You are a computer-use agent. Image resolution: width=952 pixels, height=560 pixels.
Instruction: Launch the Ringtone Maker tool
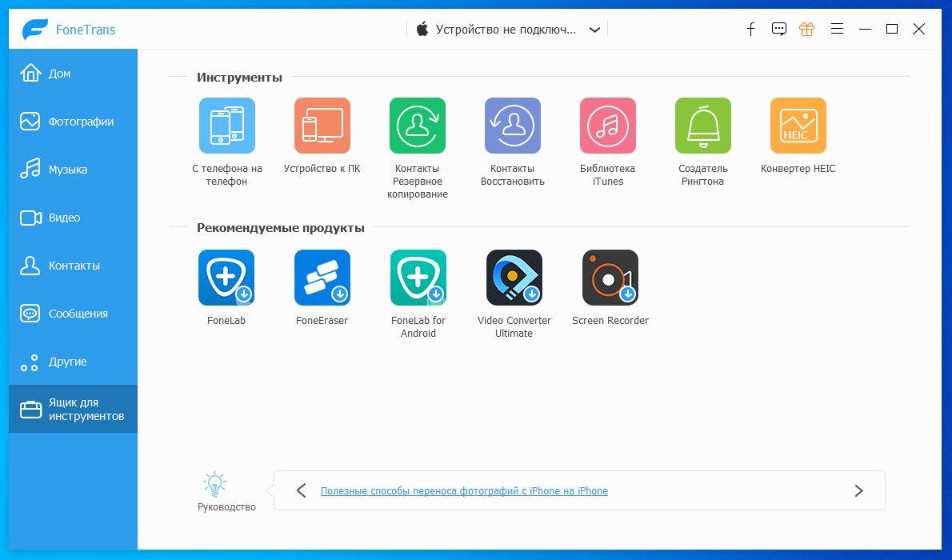point(702,126)
